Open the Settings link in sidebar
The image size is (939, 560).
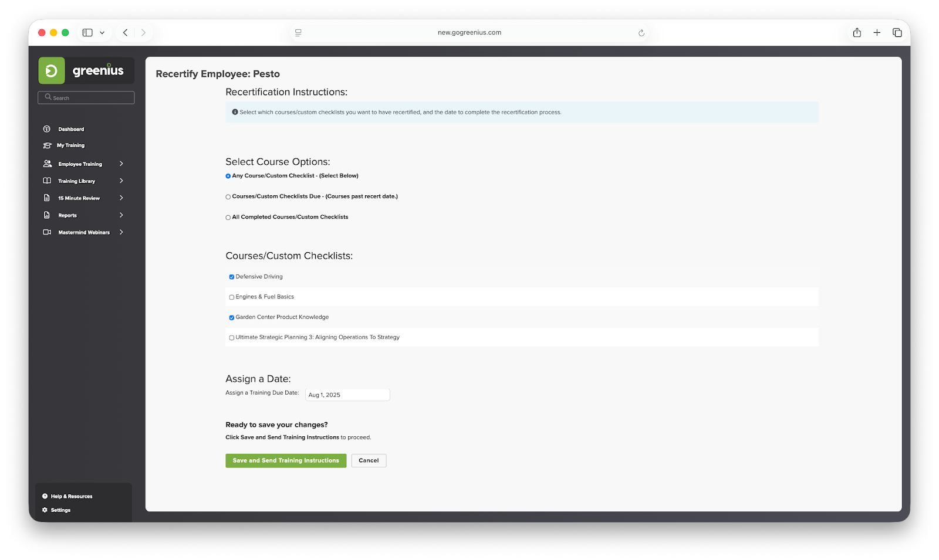[x=60, y=510]
